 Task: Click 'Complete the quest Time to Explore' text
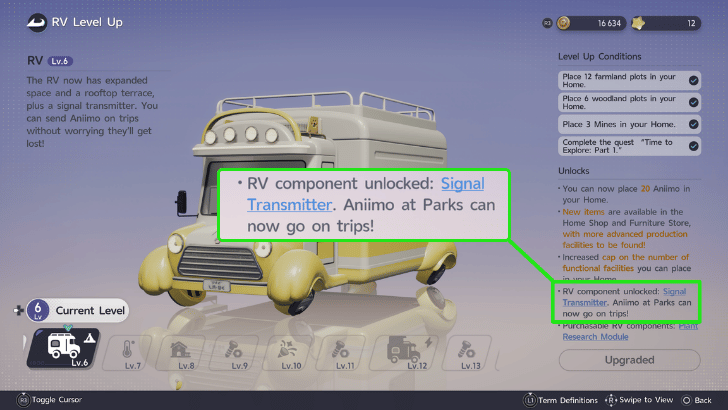pyautogui.click(x=617, y=146)
